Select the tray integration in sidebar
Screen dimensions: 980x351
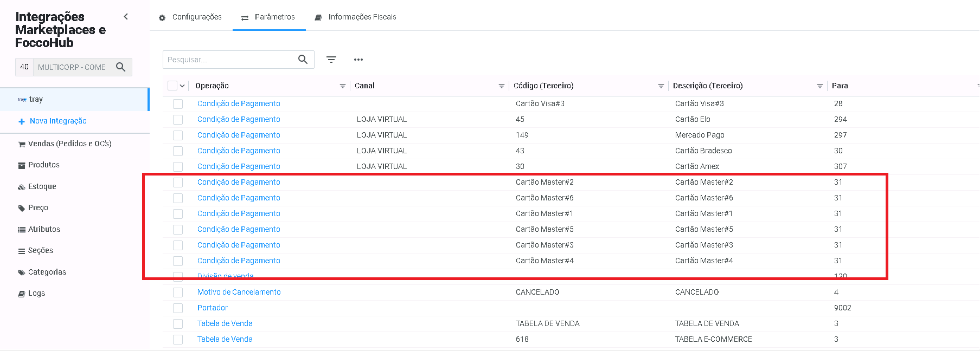click(x=74, y=100)
